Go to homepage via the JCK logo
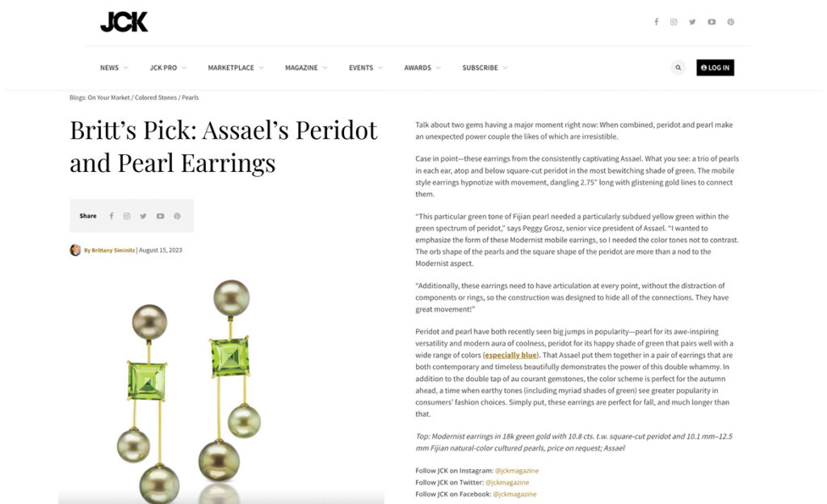Viewport: 827px width, 504px height. coord(124,22)
